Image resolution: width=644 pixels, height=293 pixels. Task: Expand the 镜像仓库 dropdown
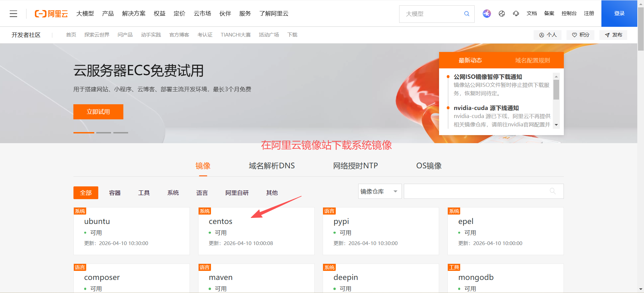click(380, 191)
